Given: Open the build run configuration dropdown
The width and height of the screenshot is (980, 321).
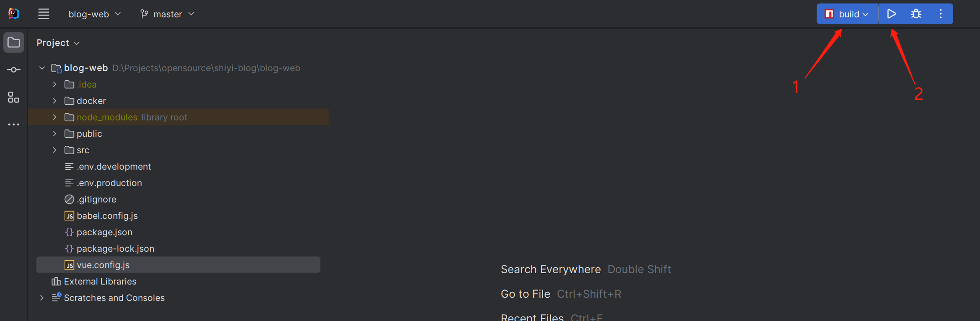Looking at the screenshot, I should [848, 14].
